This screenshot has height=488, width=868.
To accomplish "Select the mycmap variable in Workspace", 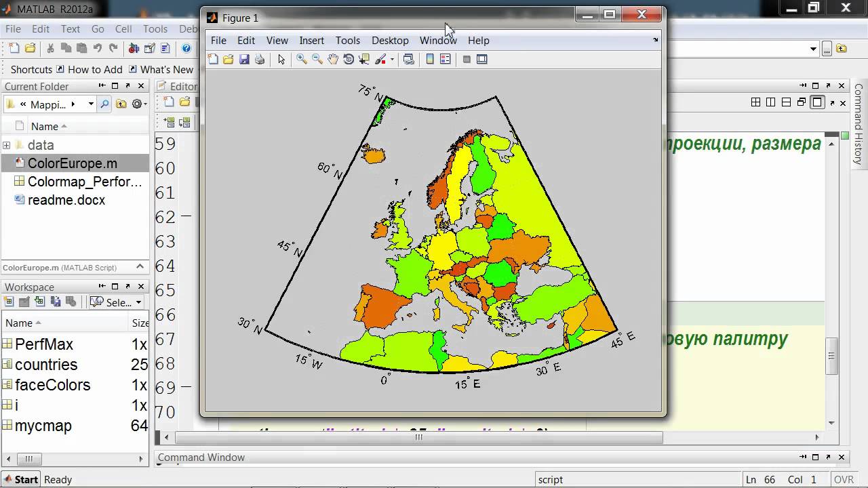I will coord(43,426).
